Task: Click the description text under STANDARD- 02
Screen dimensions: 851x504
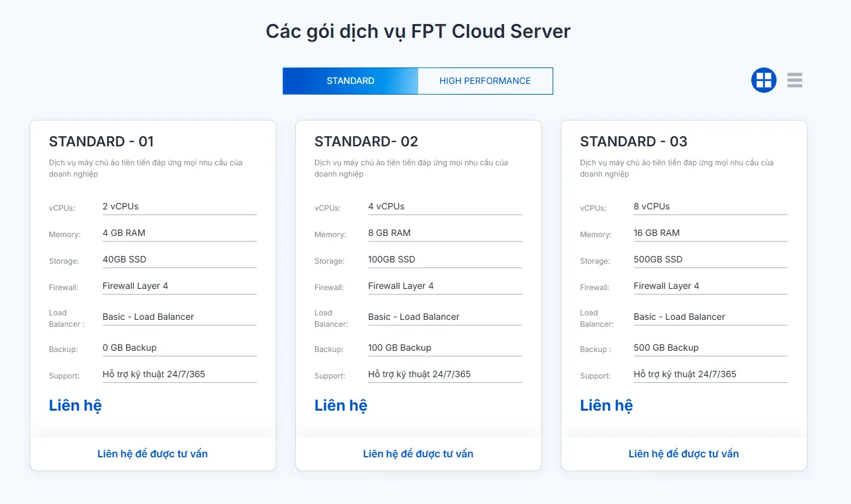Action: [x=411, y=168]
